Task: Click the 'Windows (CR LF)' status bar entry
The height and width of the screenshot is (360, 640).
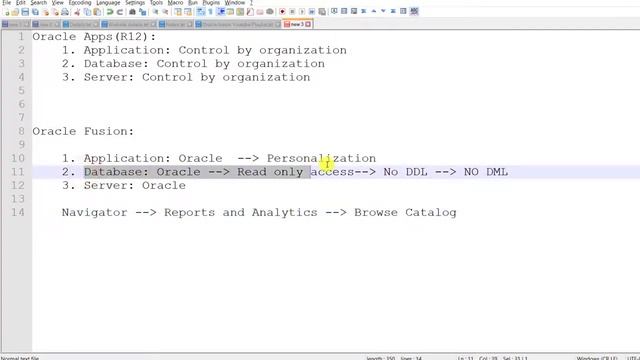Action: click(597, 358)
